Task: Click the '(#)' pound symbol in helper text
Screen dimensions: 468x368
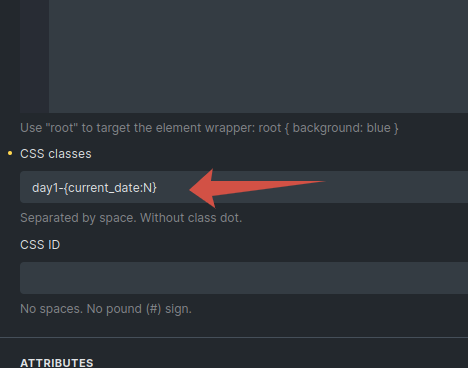Action: coord(153,309)
